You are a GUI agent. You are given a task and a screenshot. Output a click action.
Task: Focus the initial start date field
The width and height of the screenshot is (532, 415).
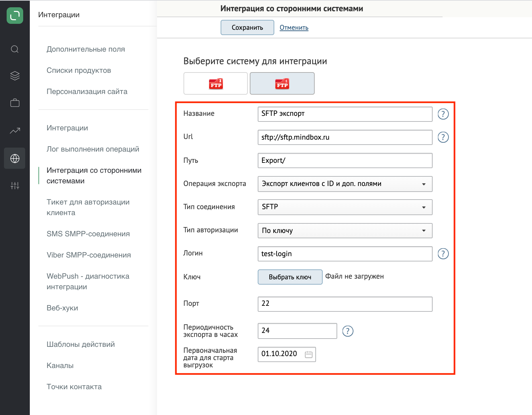point(287,354)
